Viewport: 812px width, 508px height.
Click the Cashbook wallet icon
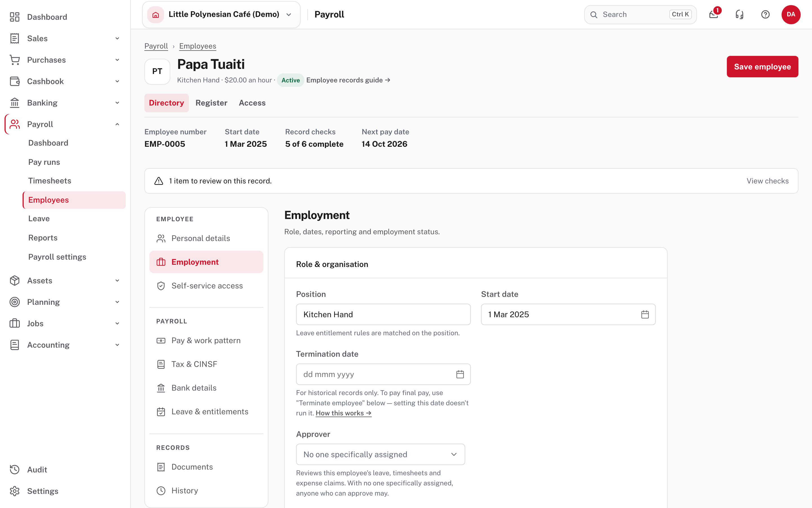pyautogui.click(x=14, y=81)
